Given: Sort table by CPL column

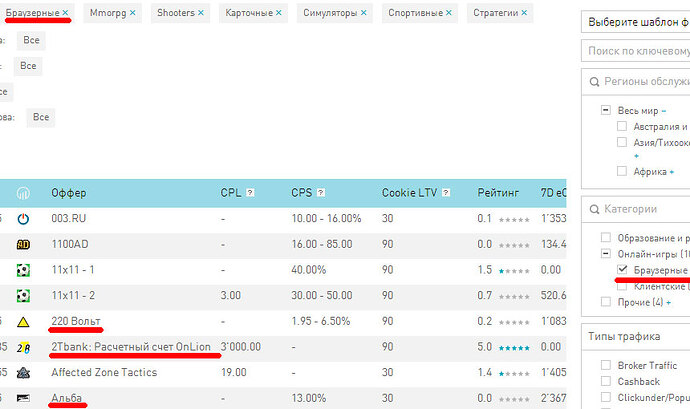Looking at the screenshot, I should 231,193.
